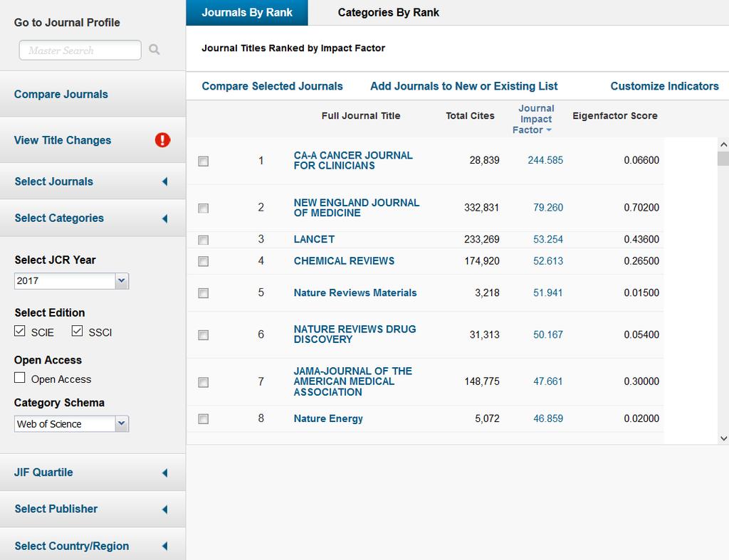Click the table scrollbar thumb

coord(723,159)
